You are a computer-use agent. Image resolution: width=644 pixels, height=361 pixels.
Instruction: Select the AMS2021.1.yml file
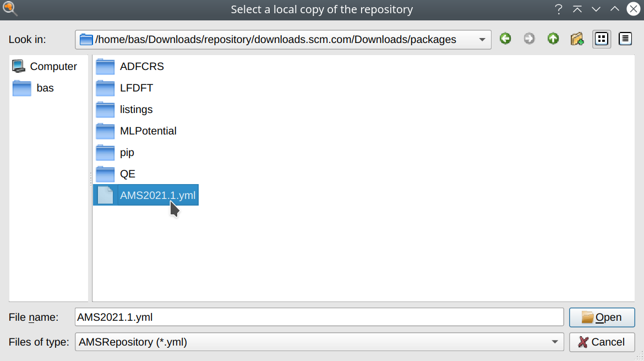click(146, 195)
